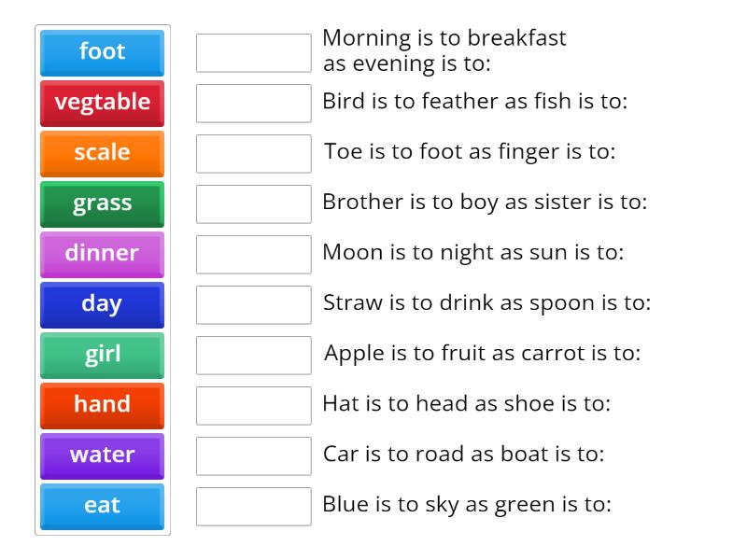Select the red 'vegtable' word tile
The image size is (747, 560).
click(102, 103)
